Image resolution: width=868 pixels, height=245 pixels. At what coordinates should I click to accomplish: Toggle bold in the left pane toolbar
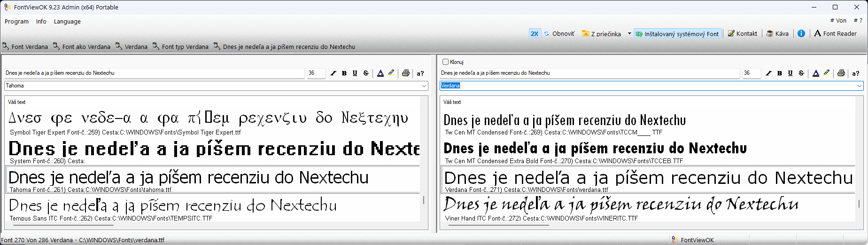pos(344,73)
